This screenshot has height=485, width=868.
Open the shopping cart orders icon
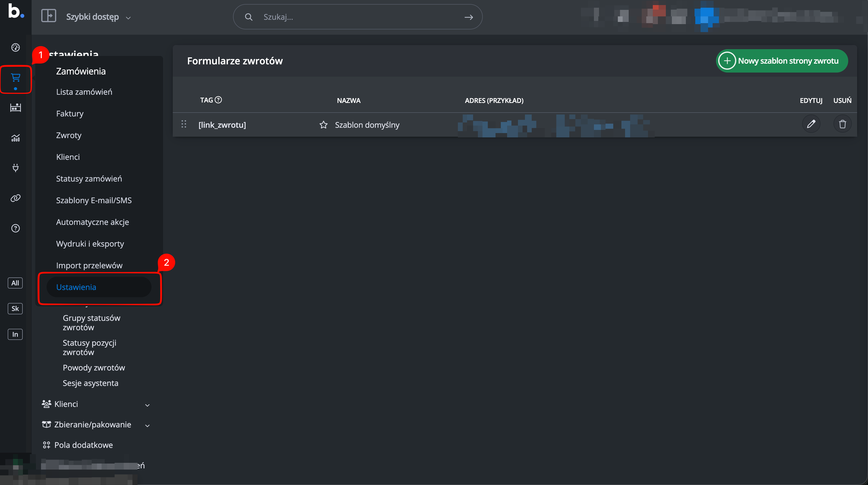click(x=15, y=78)
